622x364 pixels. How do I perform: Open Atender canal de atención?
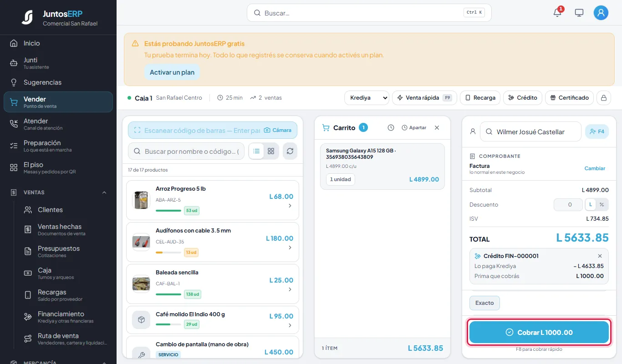coord(58,124)
